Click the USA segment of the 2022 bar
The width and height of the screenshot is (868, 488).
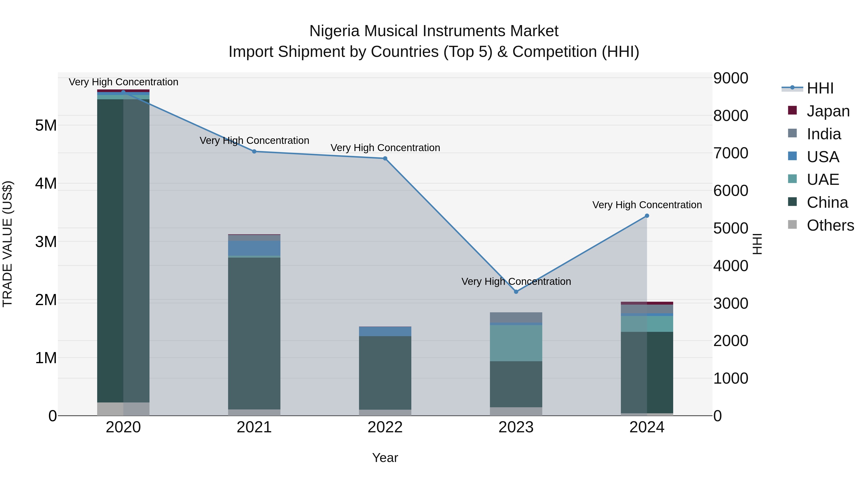click(385, 331)
